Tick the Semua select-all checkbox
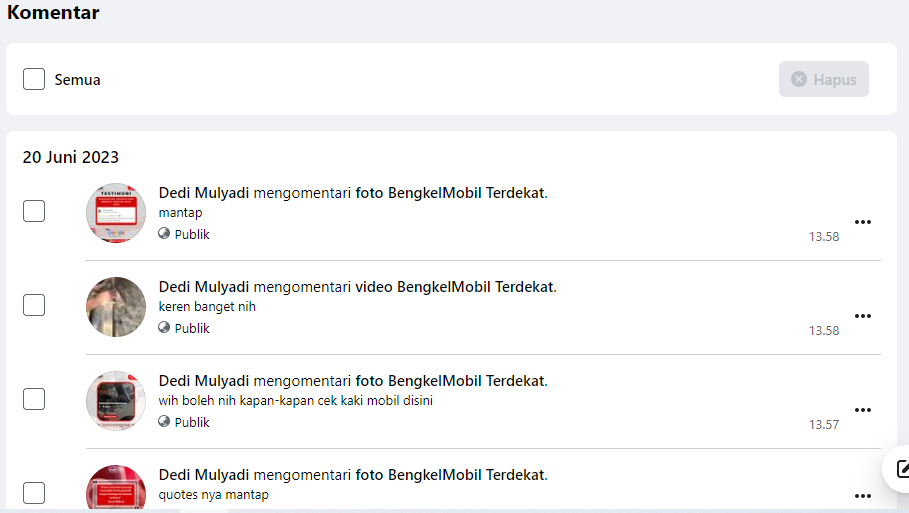The height and width of the screenshot is (513, 909). click(x=34, y=79)
